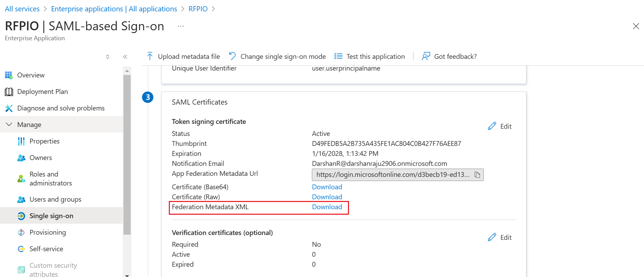Click the Token signing certificate heading
Viewport: 644px width, 277px height.
click(209, 121)
